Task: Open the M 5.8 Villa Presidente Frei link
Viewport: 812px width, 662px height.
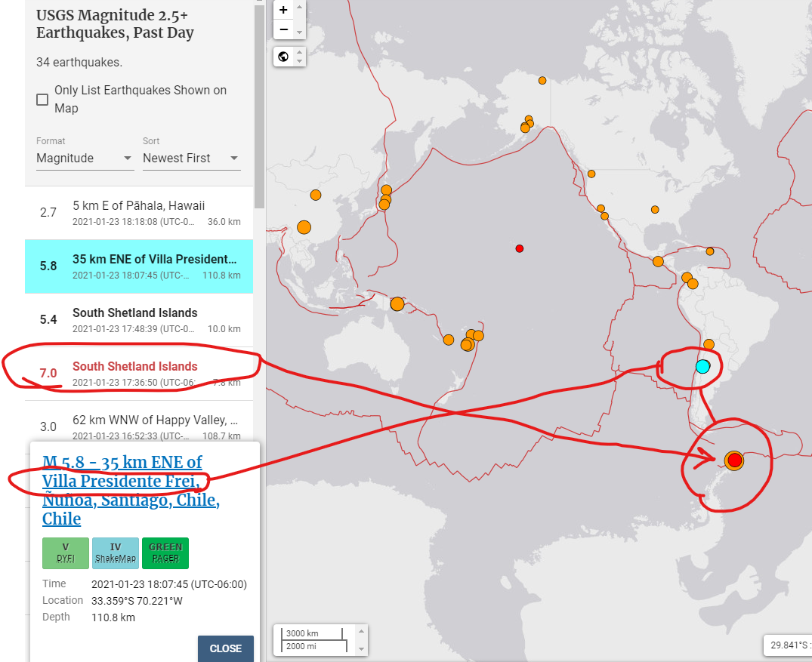Action: [131, 490]
